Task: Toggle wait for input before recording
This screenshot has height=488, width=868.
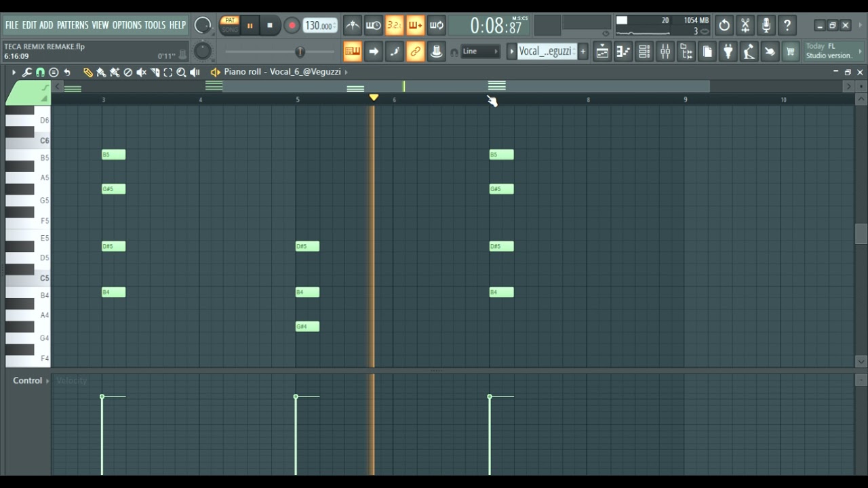Action: 374,26
